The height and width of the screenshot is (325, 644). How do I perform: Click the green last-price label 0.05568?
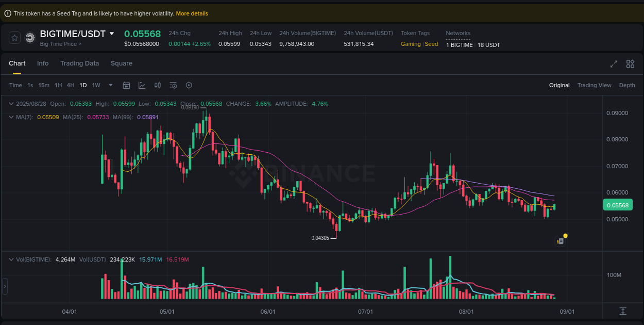(x=617, y=205)
